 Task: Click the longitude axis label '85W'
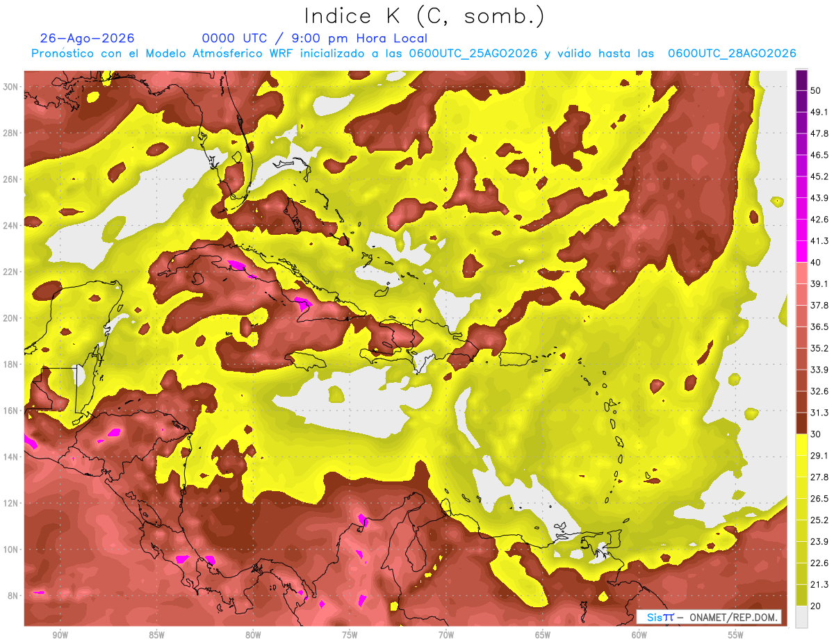(x=157, y=635)
